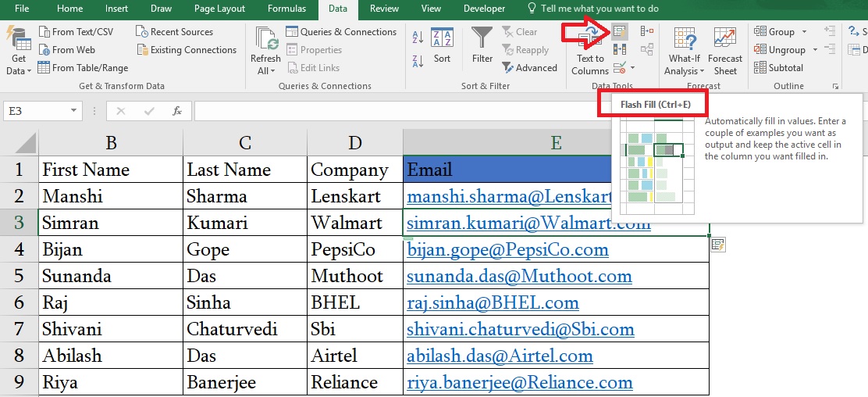
Task: Switch to the File tab
Action: point(22,9)
